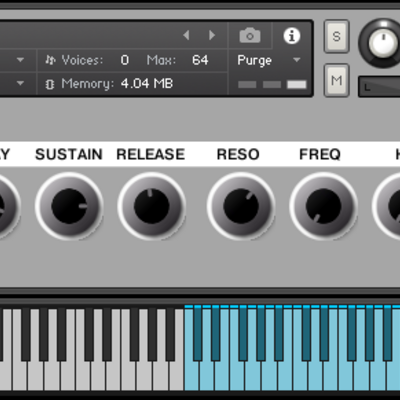Screen dimensions: 400x400
Task: Open the Purge dropdown menu
Action: [x=268, y=60]
